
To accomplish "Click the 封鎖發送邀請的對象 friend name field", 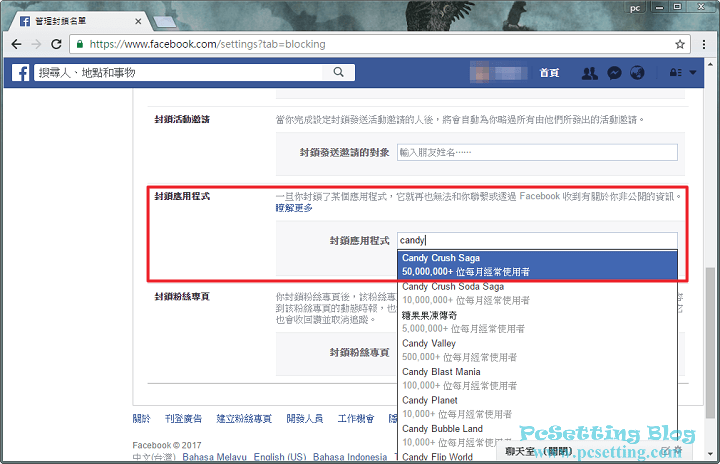I will 536,152.
